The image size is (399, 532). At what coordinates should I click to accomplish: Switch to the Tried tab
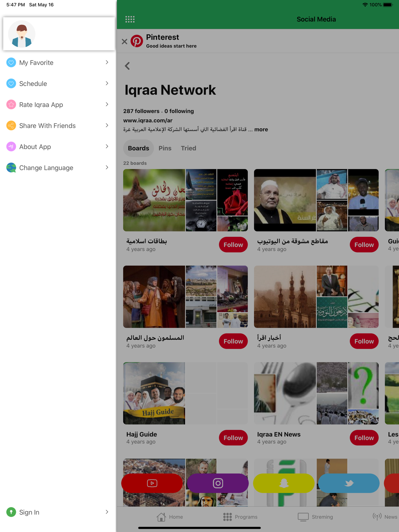coord(188,148)
